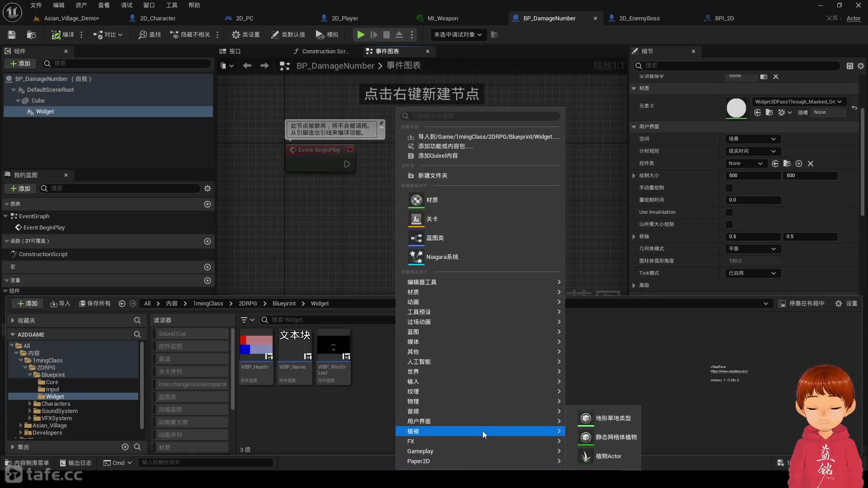Click 导入 import button in content browser
Viewport: 868px width, 488px height.
(x=60, y=304)
